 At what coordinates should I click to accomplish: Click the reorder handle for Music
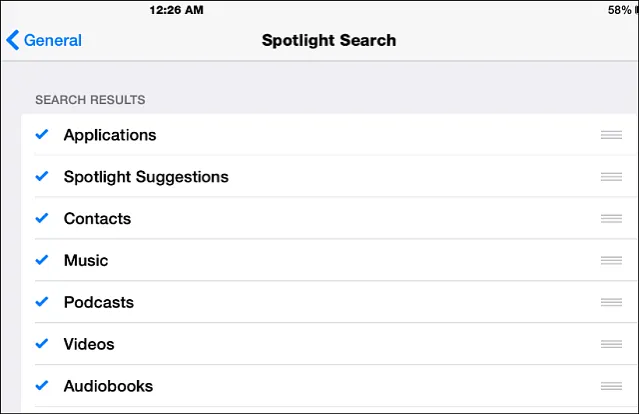coord(611,261)
